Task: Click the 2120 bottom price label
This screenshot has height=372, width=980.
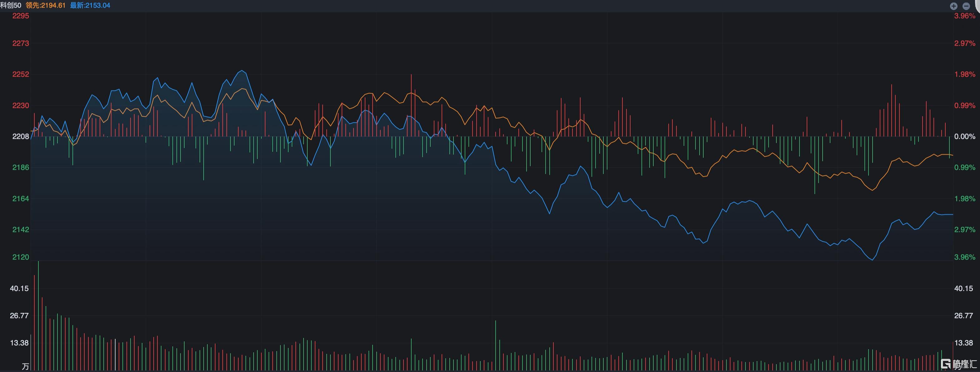Action: pyautogui.click(x=21, y=257)
